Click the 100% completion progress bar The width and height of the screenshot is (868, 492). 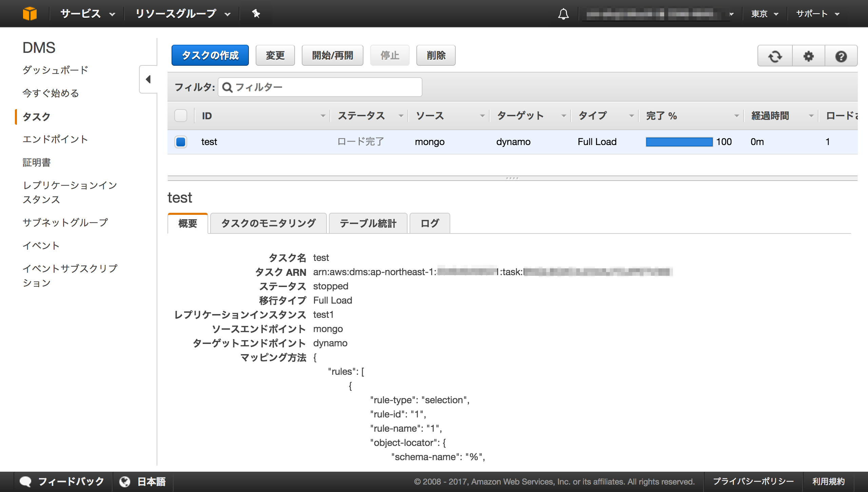(680, 142)
